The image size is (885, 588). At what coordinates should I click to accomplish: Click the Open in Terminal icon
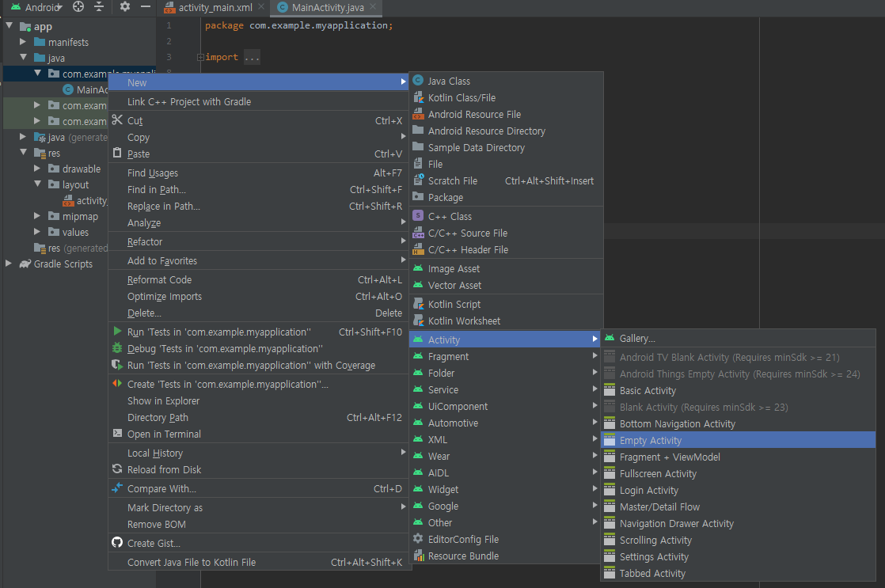[117, 434]
